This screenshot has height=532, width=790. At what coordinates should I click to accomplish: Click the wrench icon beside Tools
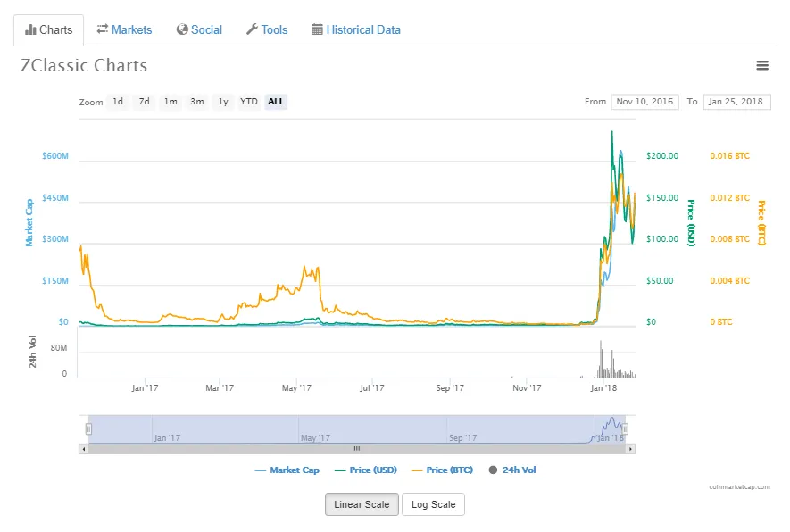[252, 29]
